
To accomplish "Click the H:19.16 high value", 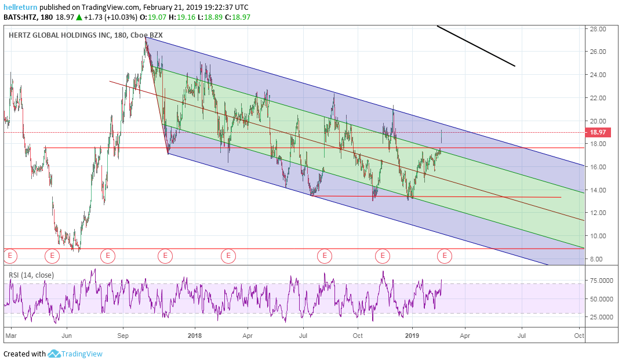I will pos(182,17).
